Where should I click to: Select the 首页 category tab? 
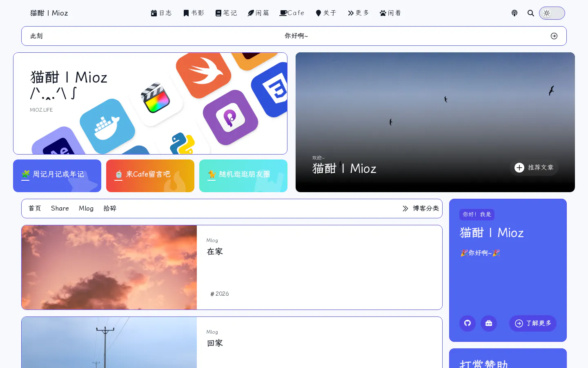point(35,209)
